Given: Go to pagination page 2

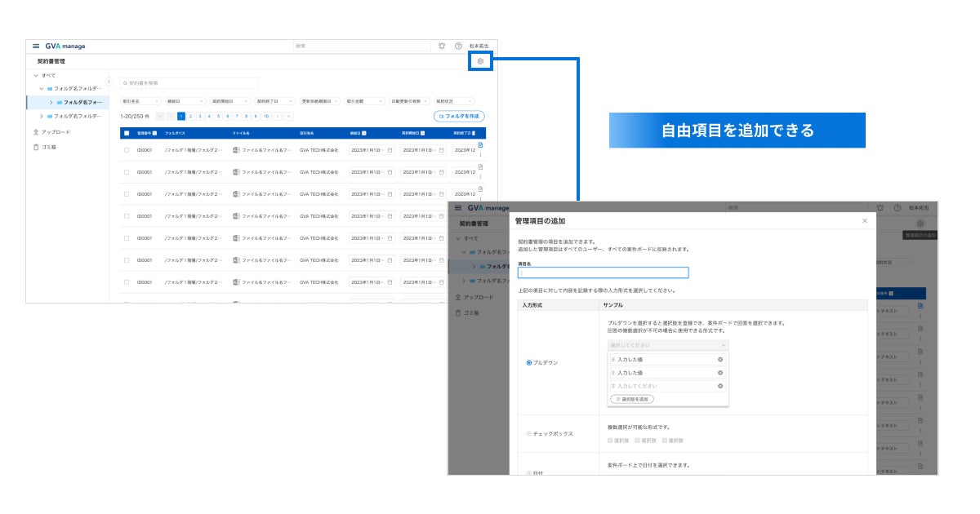Looking at the screenshot, I should [190, 117].
